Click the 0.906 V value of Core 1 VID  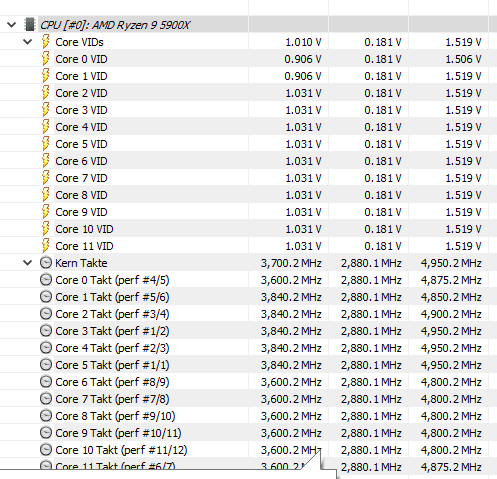(x=303, y=76)
